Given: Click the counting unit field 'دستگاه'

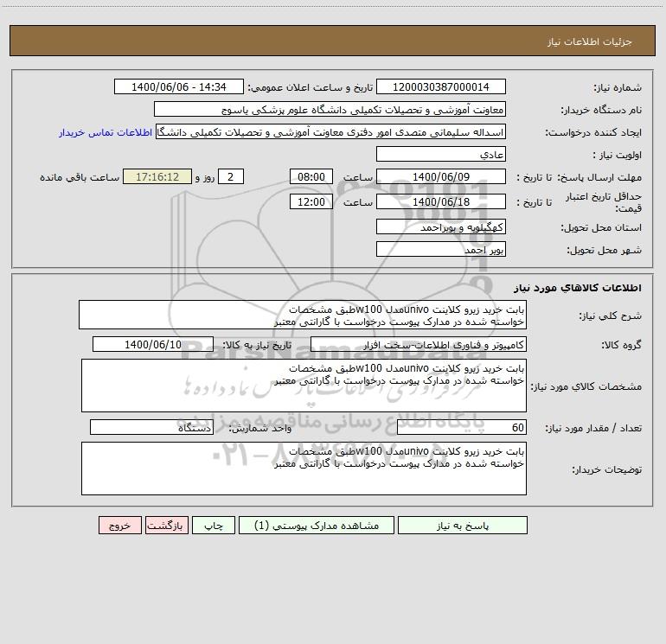Looking at the screenshot, I should [151, 427].
